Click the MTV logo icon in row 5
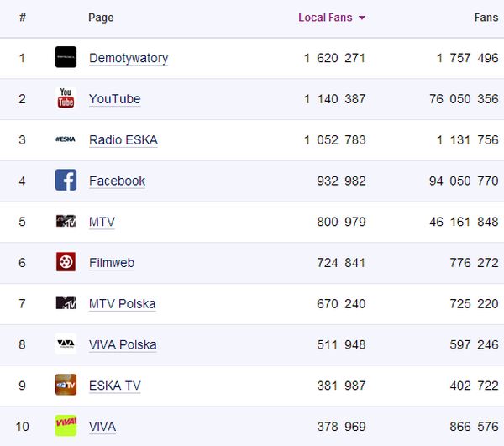Viewport: 504px width, 446px height. (x=66, y=221)
